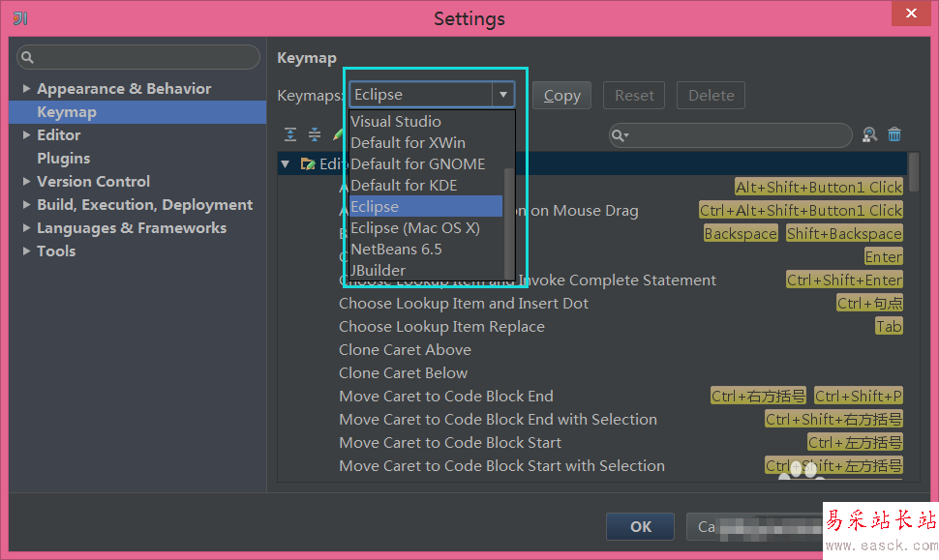Viewport: 939px width, 560px height.
Task: Click the settings search input field
Action: pos(139,57)
